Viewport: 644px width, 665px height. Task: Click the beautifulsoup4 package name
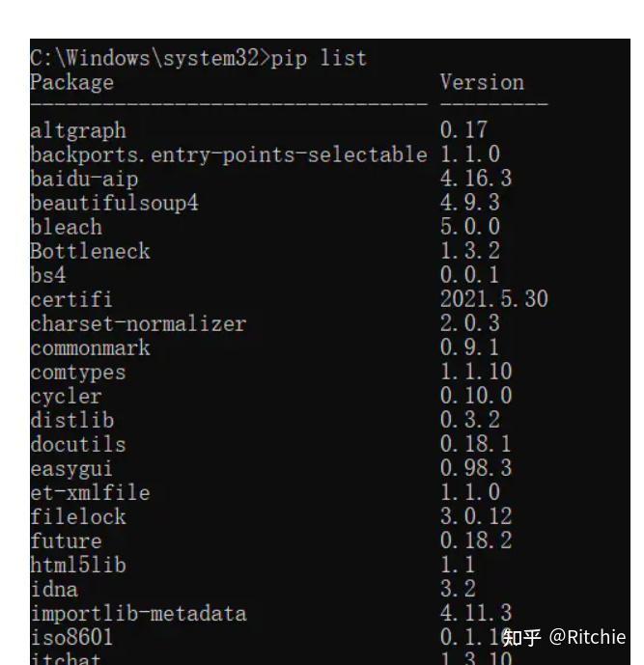(114, 203)
